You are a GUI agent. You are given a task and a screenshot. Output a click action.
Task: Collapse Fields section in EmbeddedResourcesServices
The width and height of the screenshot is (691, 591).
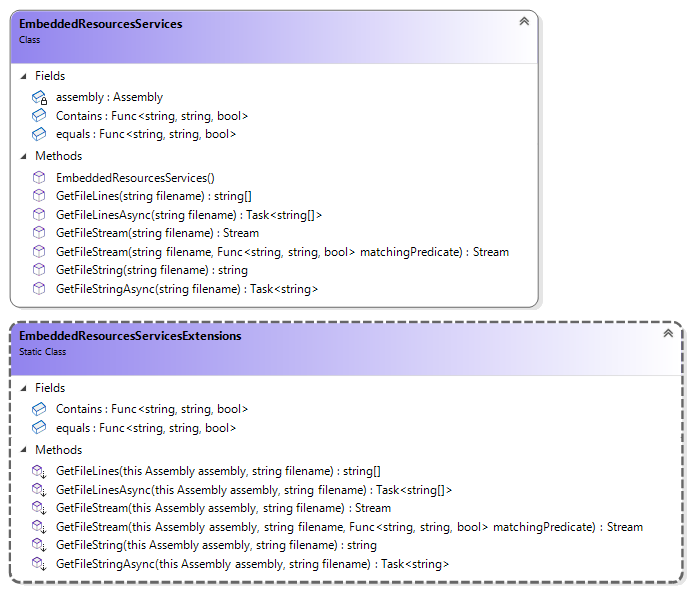pos(23,76)
